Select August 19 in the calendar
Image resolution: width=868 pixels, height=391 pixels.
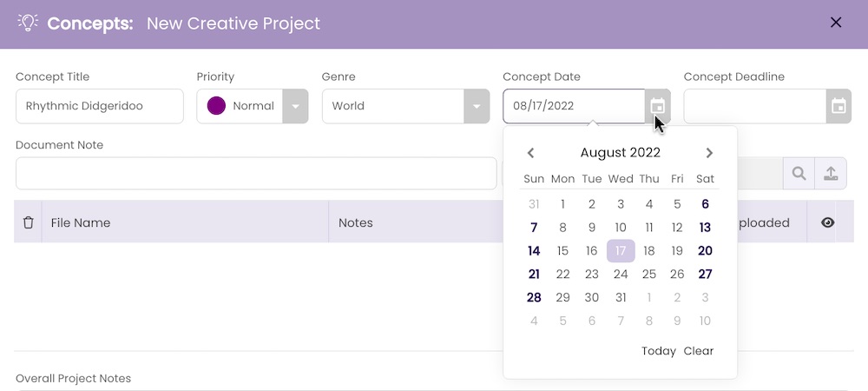pyautogui.click(x=677, y=251)
